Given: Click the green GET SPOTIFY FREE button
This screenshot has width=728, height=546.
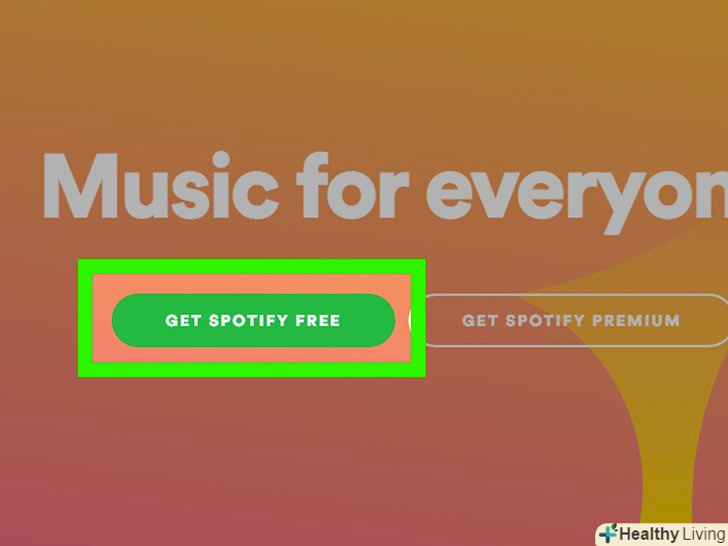Looking at the screenshot, I should click(254, 320).
